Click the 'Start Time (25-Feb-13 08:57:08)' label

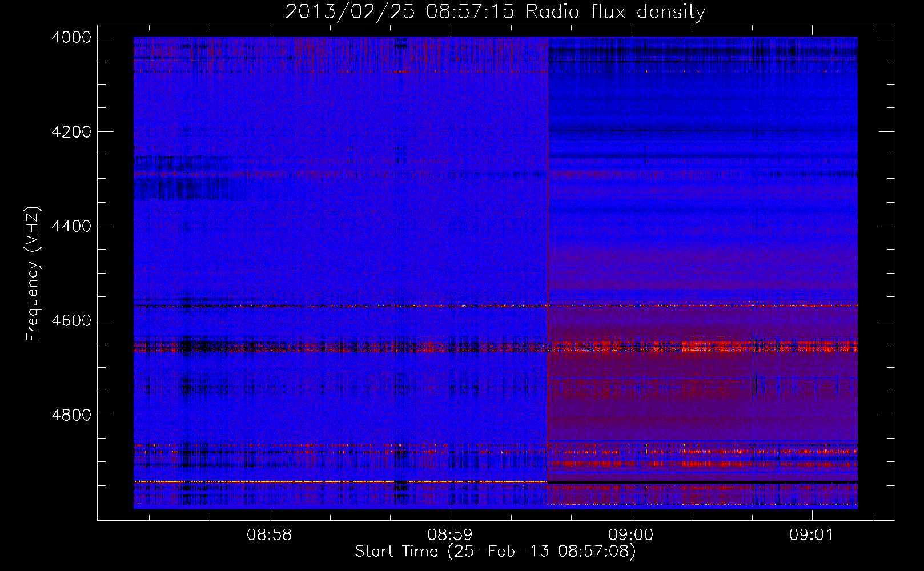pos(495,552)
